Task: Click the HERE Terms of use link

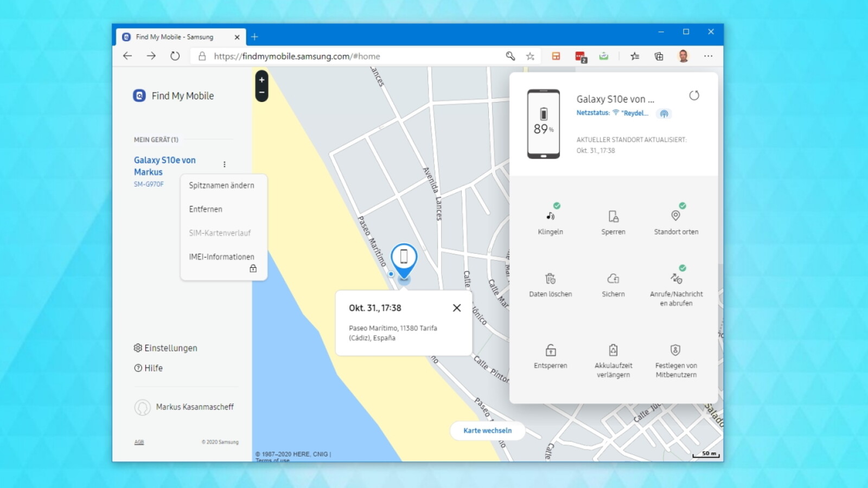Action: point(272,460)
